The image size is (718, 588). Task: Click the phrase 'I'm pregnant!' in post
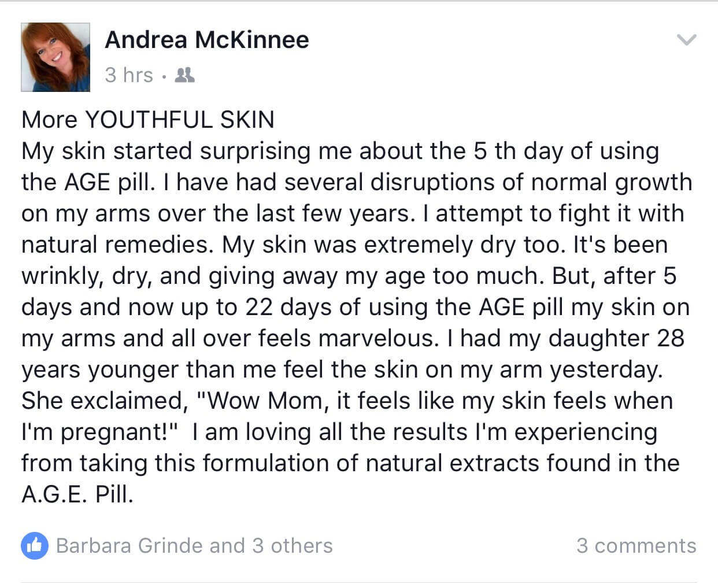(102, 432)
